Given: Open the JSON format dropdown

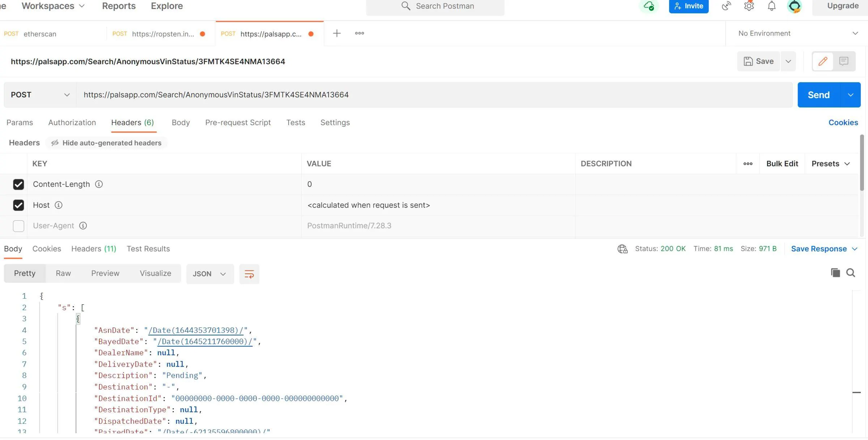Looking at the screenshot, I should click(x=210, y=274).
